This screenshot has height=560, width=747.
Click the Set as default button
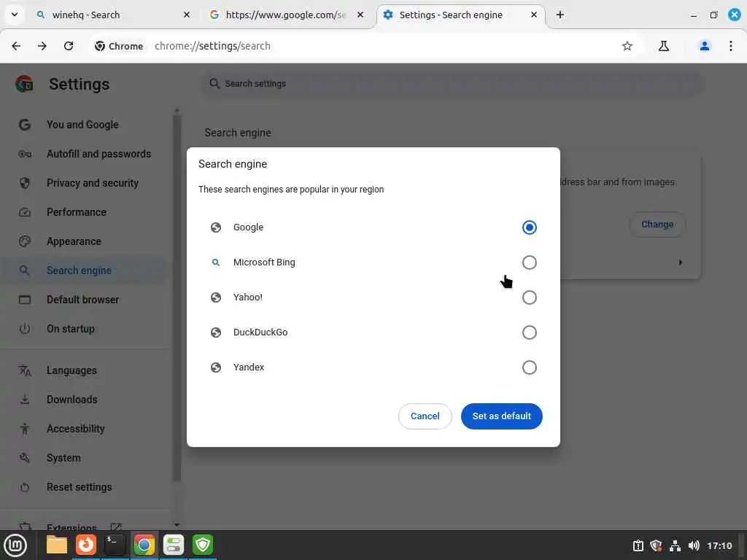(x=501, y=416)
